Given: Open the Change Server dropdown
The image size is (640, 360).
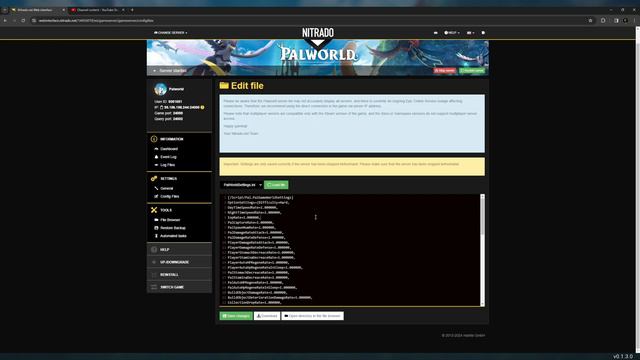Looking at the screenshot, I should 171,33.
